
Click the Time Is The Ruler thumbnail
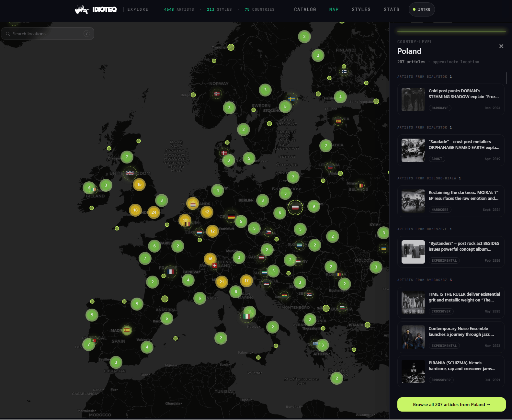[413, 303]
